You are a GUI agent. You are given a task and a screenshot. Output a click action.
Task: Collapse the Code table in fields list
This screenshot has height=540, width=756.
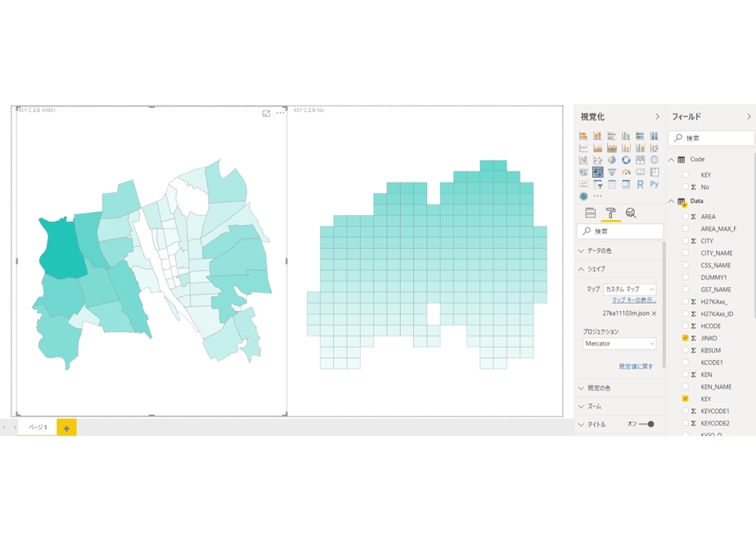click(x=671, y=160)
